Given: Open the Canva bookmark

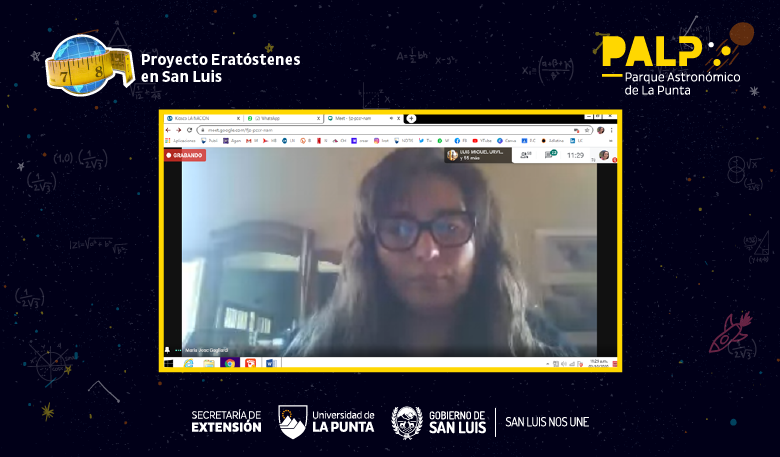Looking at the screenshot, I should click(506, 141).
